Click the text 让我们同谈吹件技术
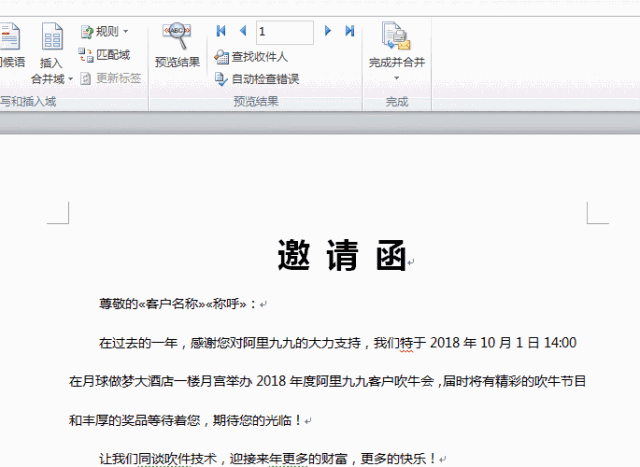This screenshot has height=467, width=640. coord(158,458)
